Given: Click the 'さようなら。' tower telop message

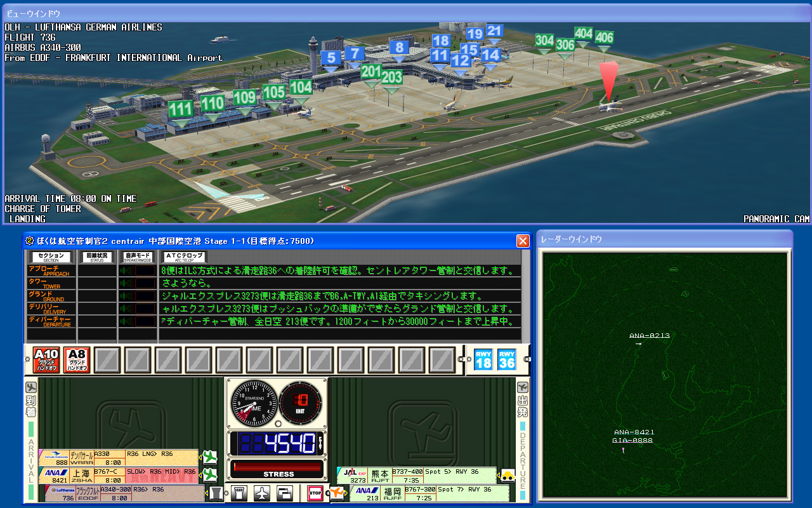Looking at the screenshot, I should tap(186, 283).
